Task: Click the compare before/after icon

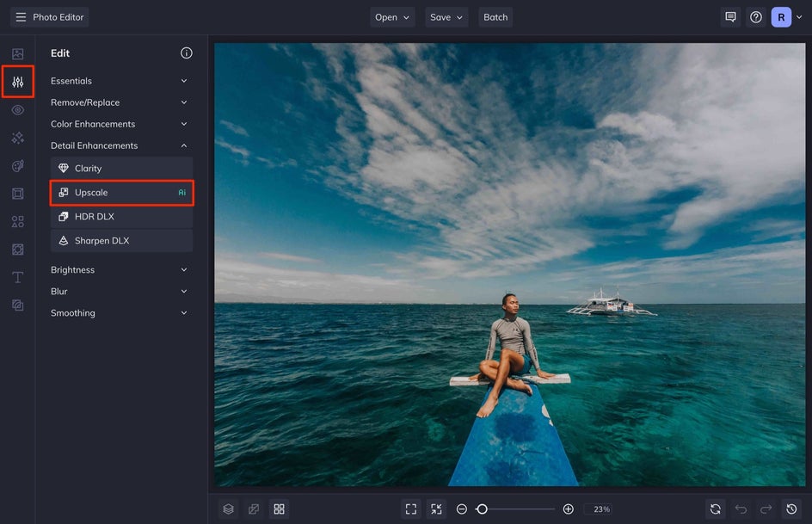Action: pos(254,509)
